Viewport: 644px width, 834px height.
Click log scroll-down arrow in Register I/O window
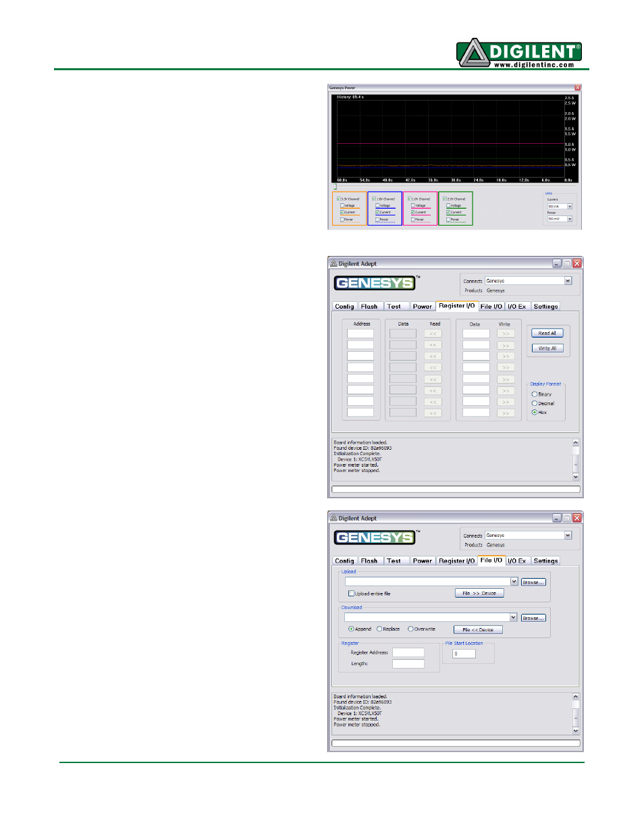(576, 477)
